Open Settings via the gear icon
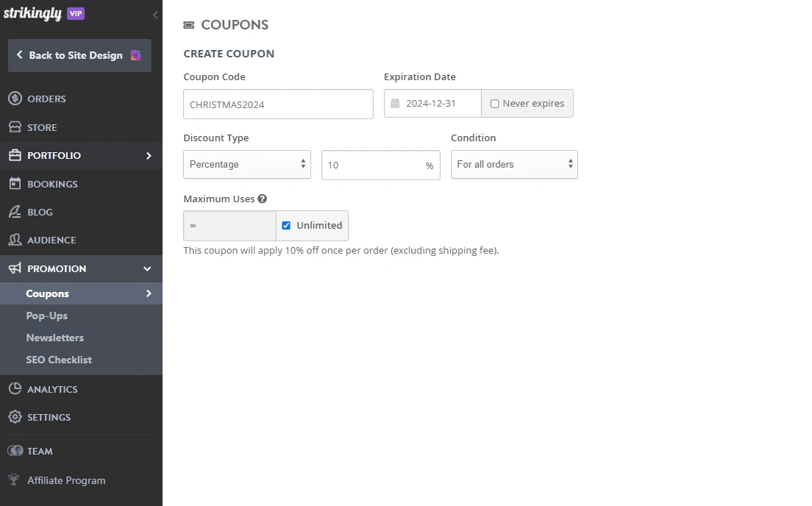Screen dimensions: 812x506 (15, 417)
